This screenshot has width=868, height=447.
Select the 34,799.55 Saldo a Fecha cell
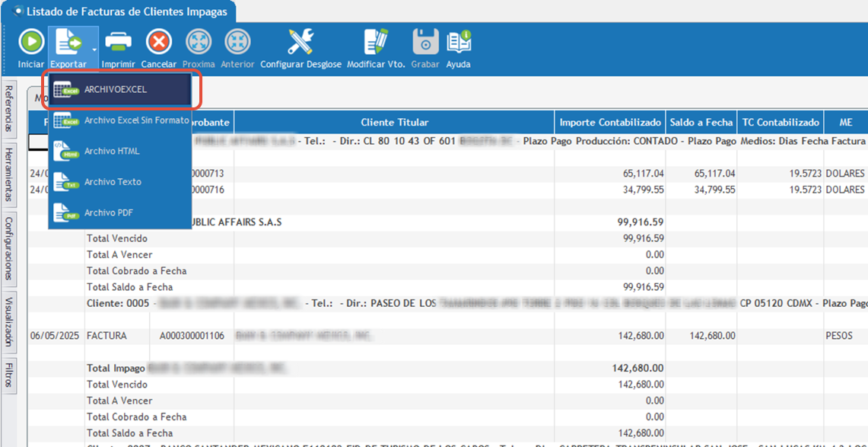[x=701, y=190]
